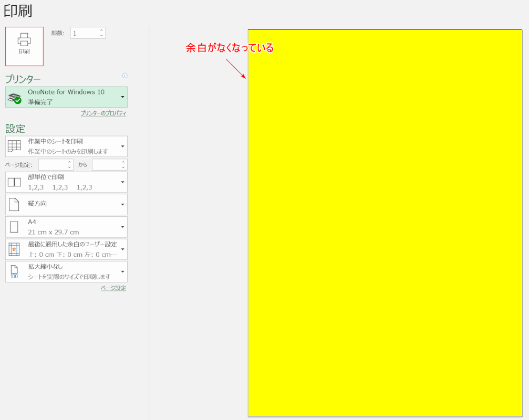
Task: Click the 100 percent scaling icon
Action: tap(14, 272)
